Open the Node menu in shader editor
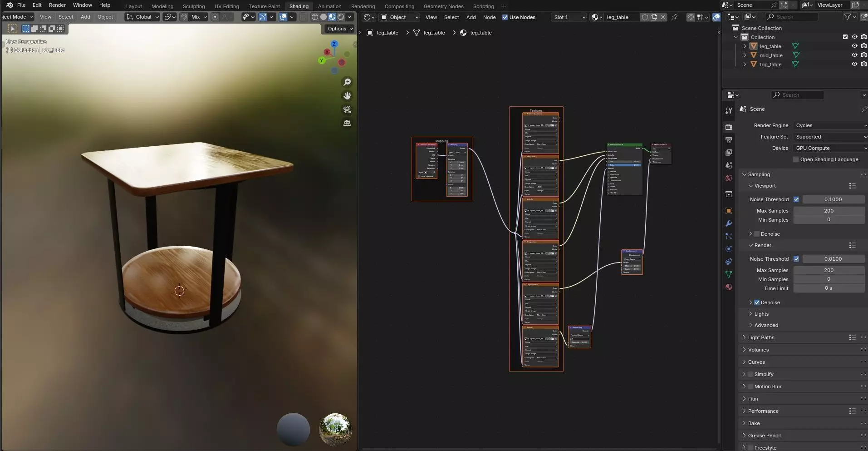Screen dimensions: 868x451 [489, 17]
